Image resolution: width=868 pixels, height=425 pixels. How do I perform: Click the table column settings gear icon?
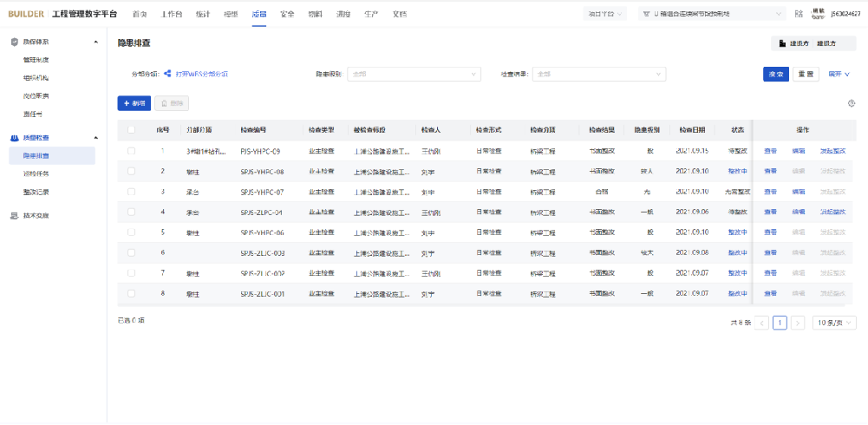point(852,103)
